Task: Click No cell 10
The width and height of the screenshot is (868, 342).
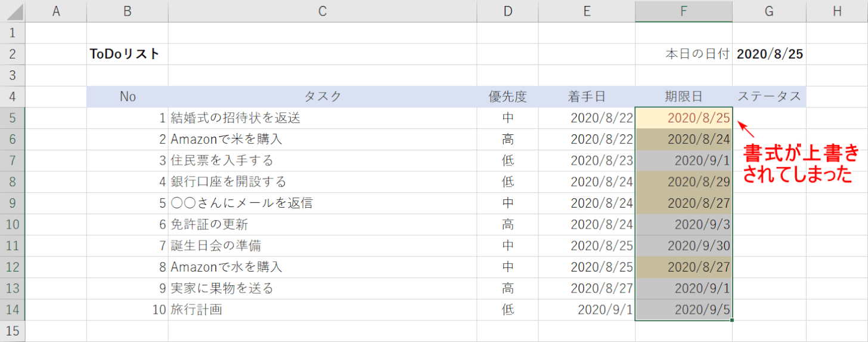Action: (128, 310)
